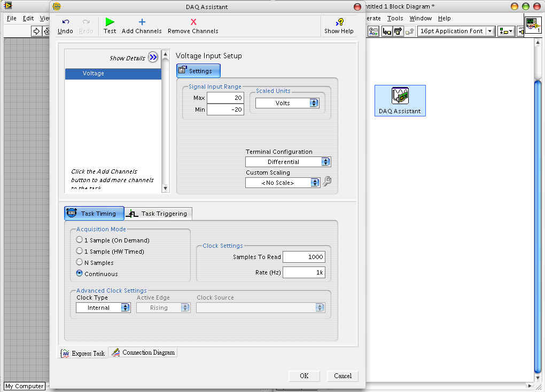The image size is (545, 392).
Task: Select Continuous acquisition mode
Action: pyautogui.click(x=79, y=273)
